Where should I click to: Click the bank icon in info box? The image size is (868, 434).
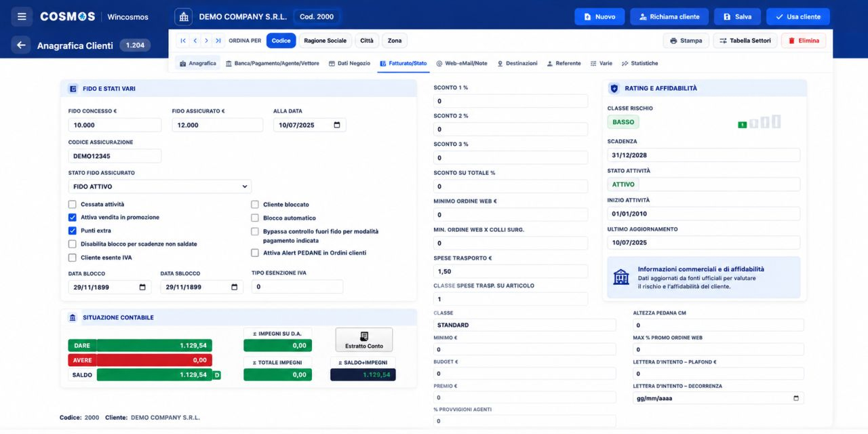click(x=620, y=277)
